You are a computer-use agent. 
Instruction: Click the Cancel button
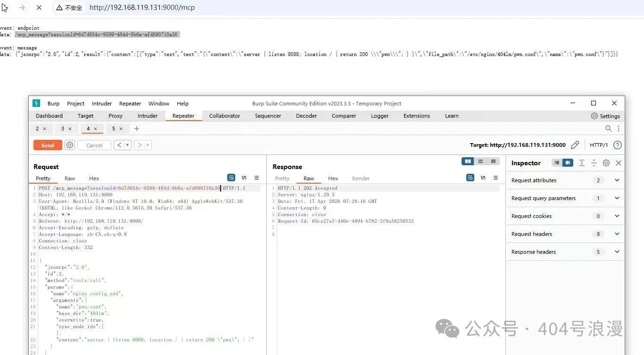click(94, 145)
